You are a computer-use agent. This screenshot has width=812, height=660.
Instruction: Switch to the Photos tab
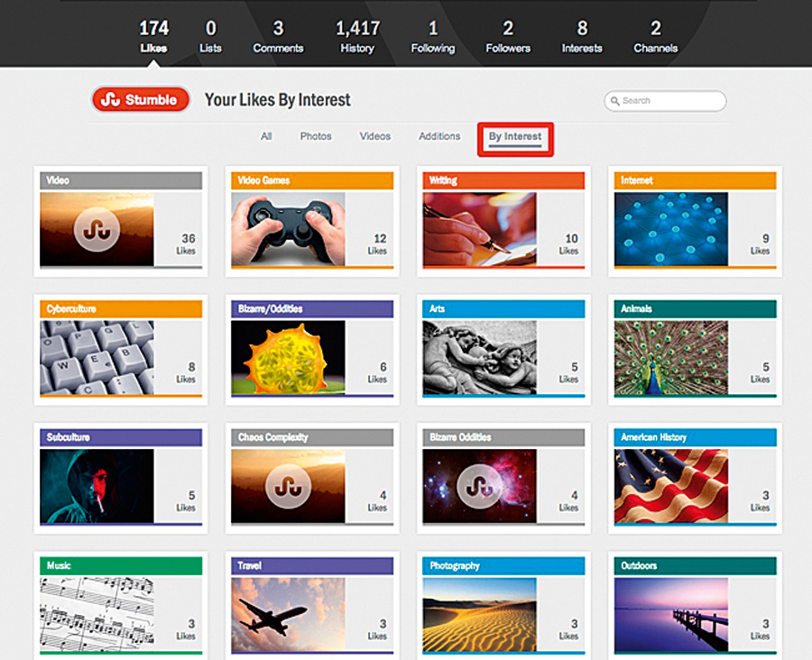click(316, 136)
